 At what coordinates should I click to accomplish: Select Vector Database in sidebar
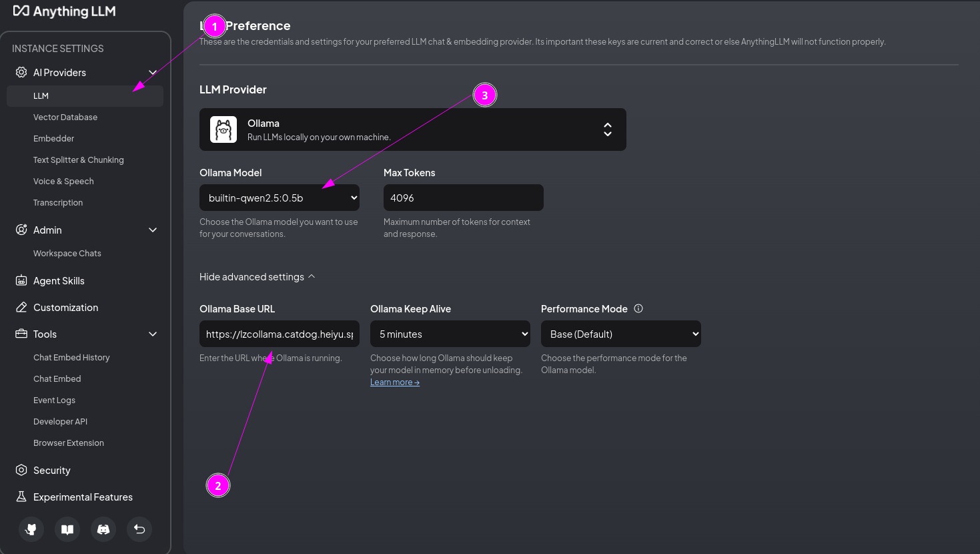(65, 117)
